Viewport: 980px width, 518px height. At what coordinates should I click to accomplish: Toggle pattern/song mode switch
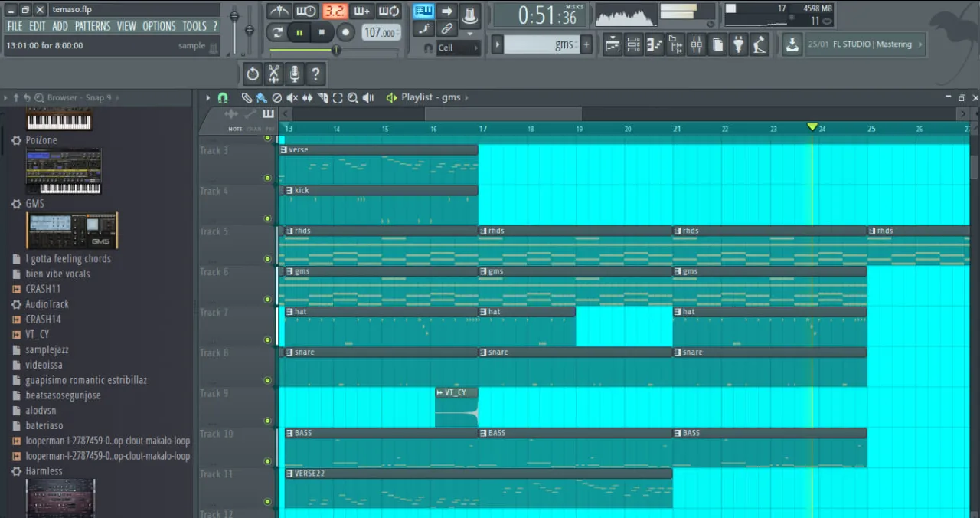coord(276,32)
